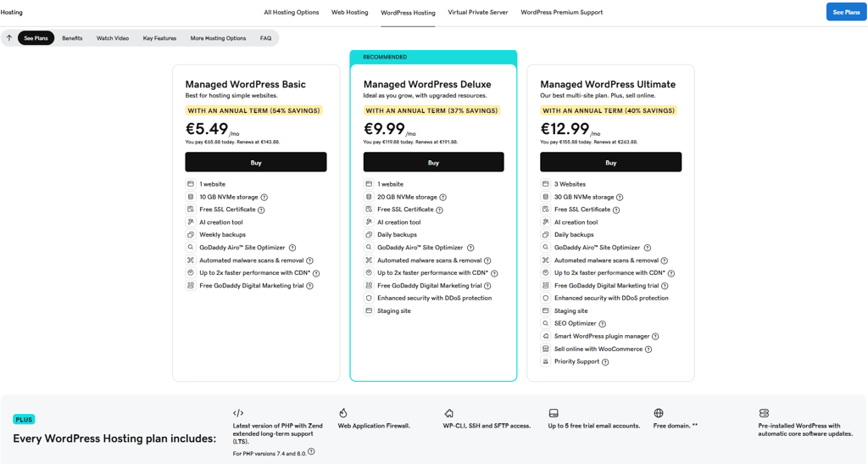Click the Hosting link at top left
This screenshot has width=868, height=464.
tap(12, 12)
